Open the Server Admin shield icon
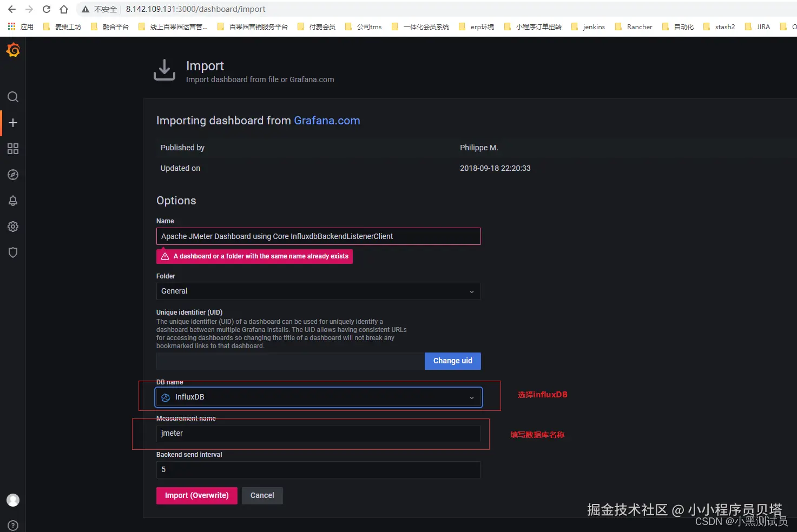 [13, 252]
